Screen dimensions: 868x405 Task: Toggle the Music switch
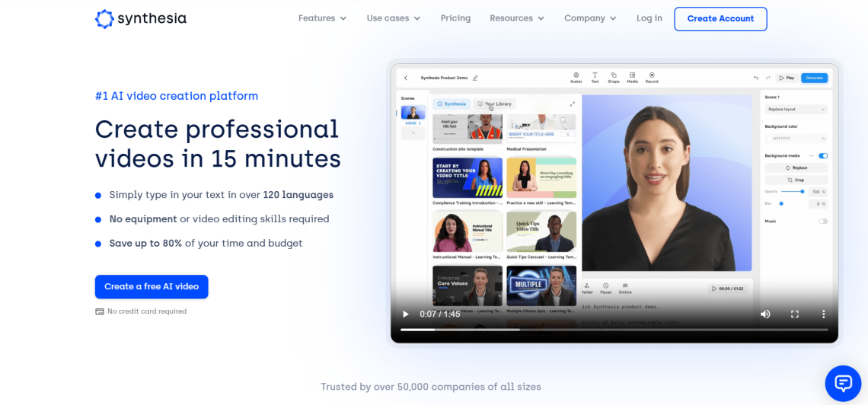pyautogui.click(x=823, y=222)
